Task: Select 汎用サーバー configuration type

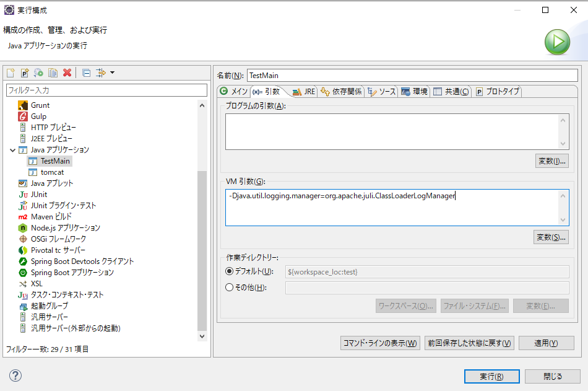Action: tap(49, 317)
